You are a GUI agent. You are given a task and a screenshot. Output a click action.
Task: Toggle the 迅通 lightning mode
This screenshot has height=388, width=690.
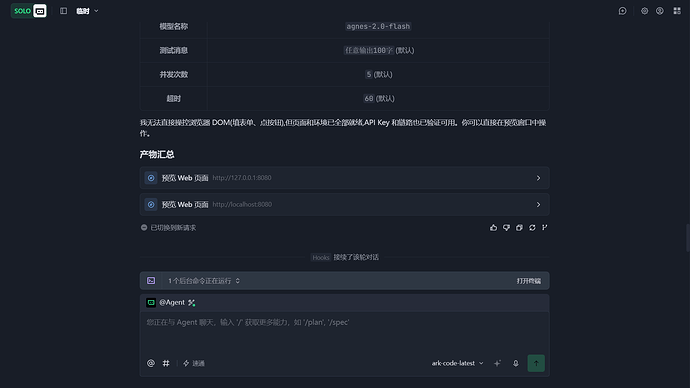click(x=194, y=363)
